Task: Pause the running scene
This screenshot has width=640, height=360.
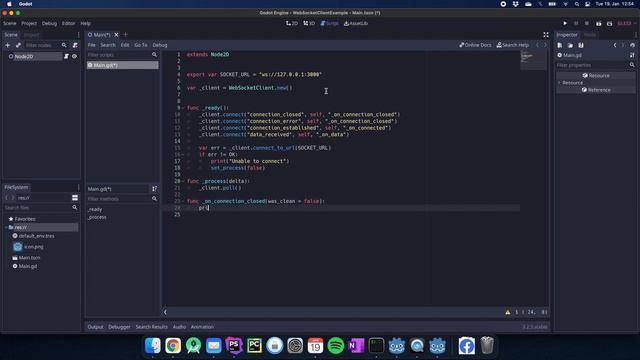Action: [x=576, y=24]
